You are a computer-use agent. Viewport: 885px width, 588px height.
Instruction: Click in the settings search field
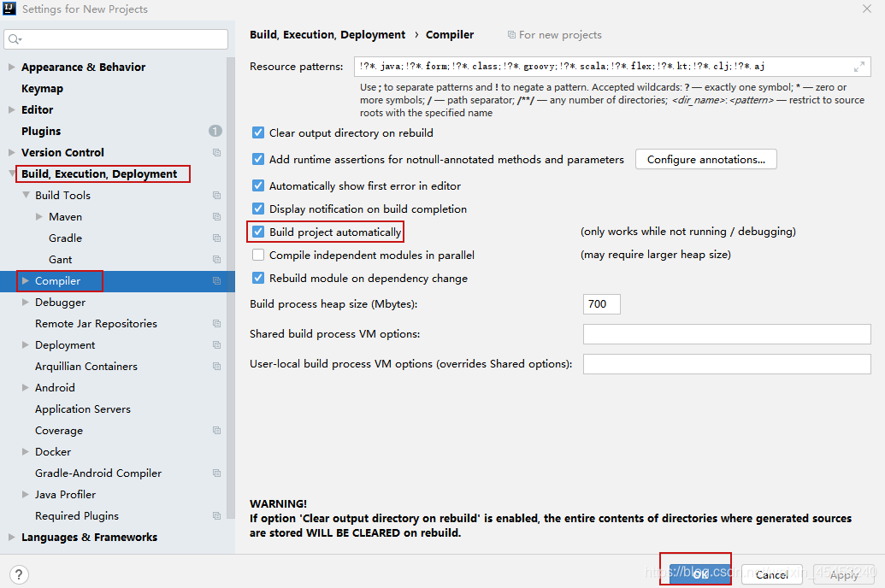point(115,39)
